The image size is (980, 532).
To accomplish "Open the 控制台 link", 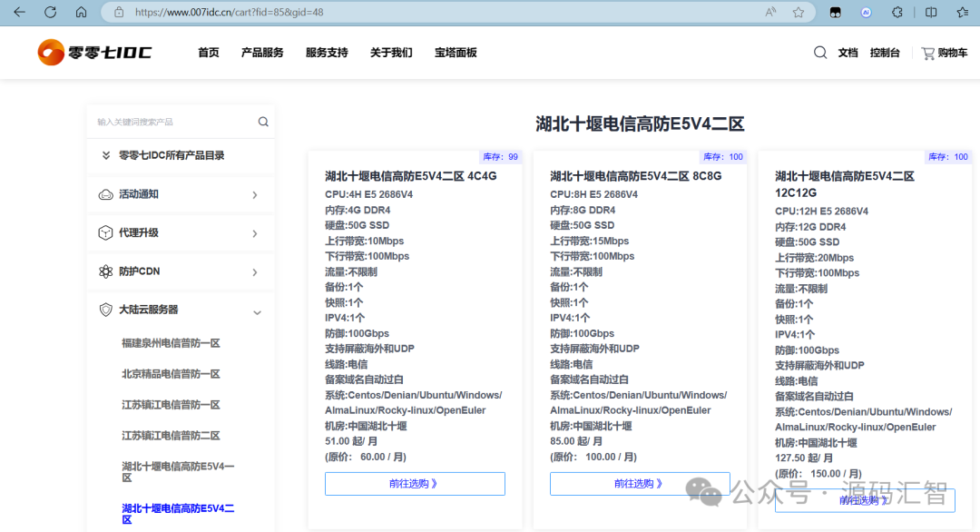I will click(885, 53).
